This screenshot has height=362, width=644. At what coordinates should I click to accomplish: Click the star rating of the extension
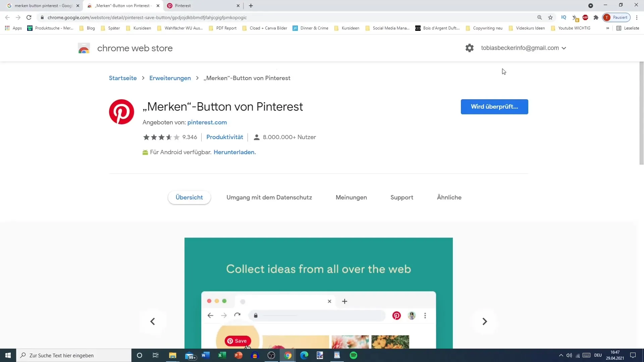click(161, 137)
